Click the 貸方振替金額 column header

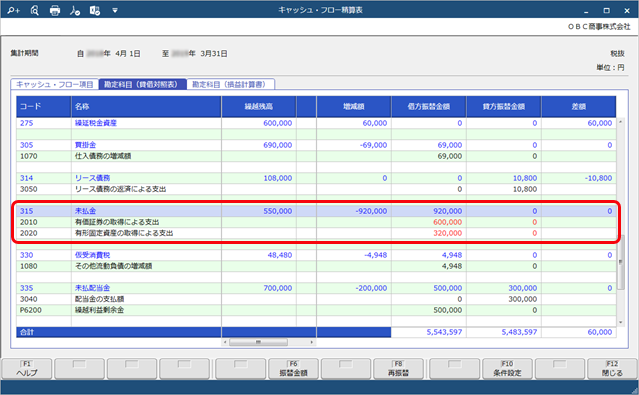(x=504, y=107)
